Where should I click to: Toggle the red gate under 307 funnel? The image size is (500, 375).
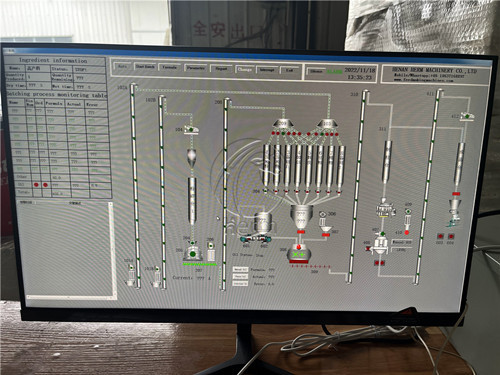coord(326,235)
